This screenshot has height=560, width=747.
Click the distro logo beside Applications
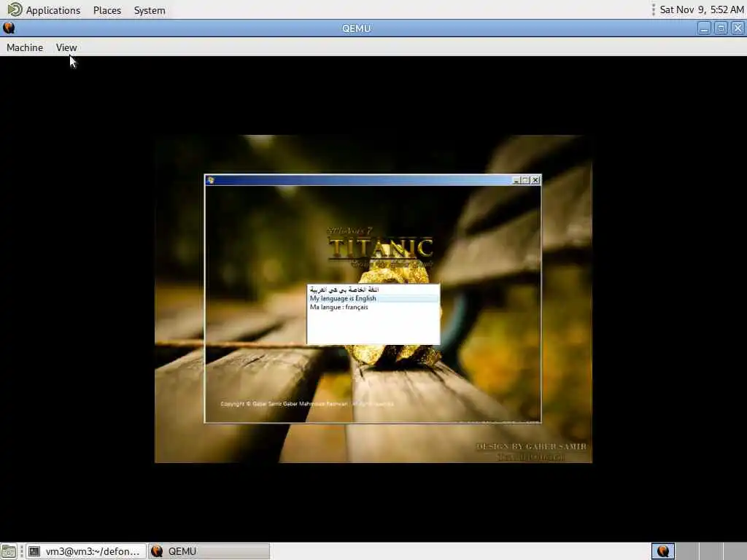tap(15, 9)
